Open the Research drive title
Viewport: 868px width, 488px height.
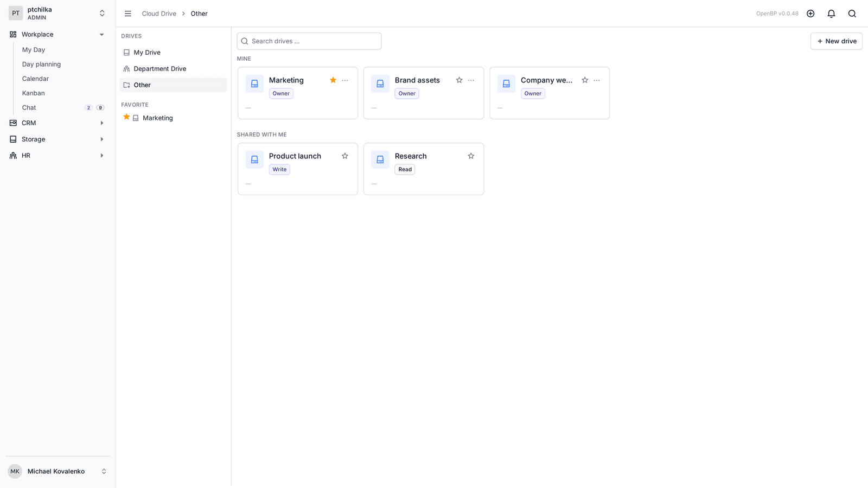point(411,156)
